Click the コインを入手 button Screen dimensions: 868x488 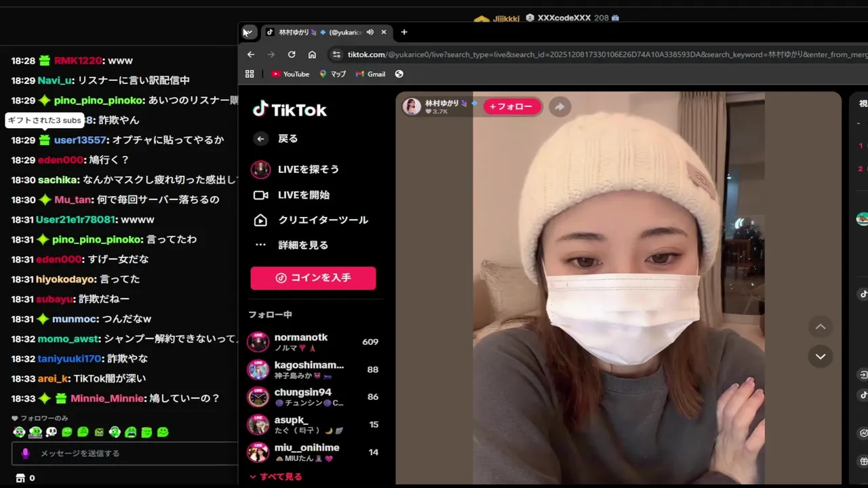[313, 278]
